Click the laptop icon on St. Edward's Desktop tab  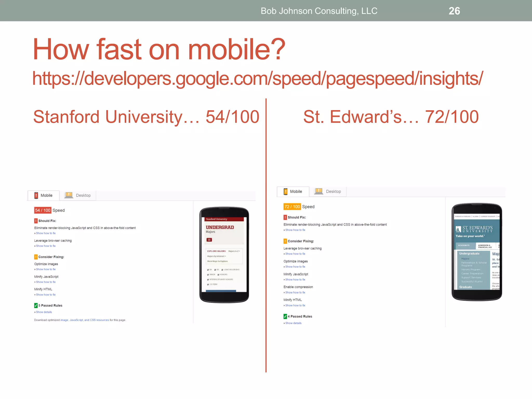click(x=319, y=191)
